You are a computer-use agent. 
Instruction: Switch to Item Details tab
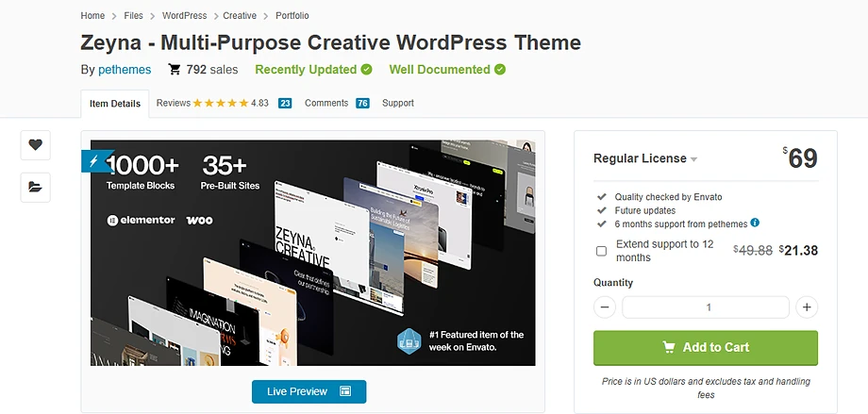115,104
